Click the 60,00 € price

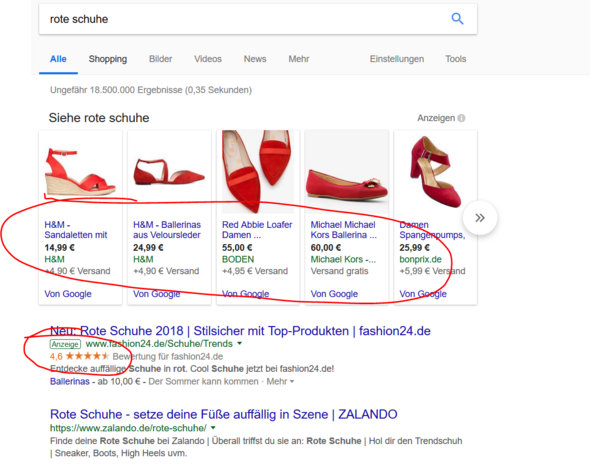pyautogui.click(x=326, y=248)
